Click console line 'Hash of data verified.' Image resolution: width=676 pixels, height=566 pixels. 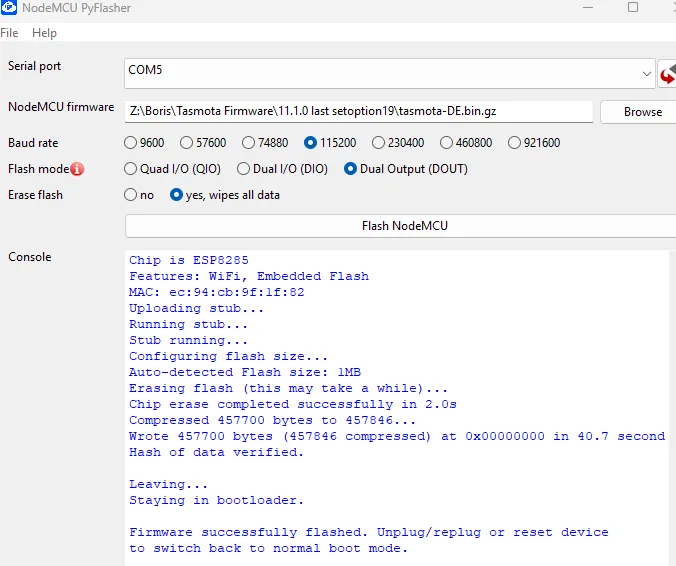click(216, 452)
